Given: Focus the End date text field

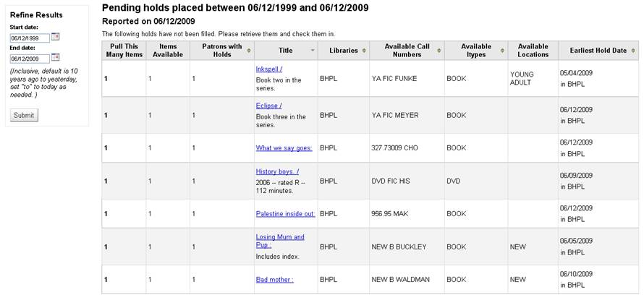Looking at the screenshot, I should click(30, 59).
